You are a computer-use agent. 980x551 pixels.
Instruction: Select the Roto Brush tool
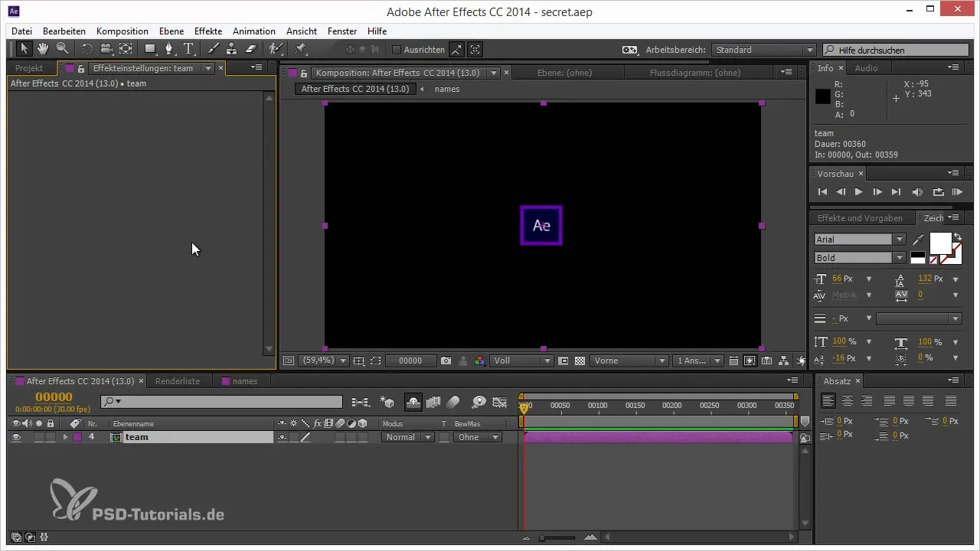click(x=275, y=49)
